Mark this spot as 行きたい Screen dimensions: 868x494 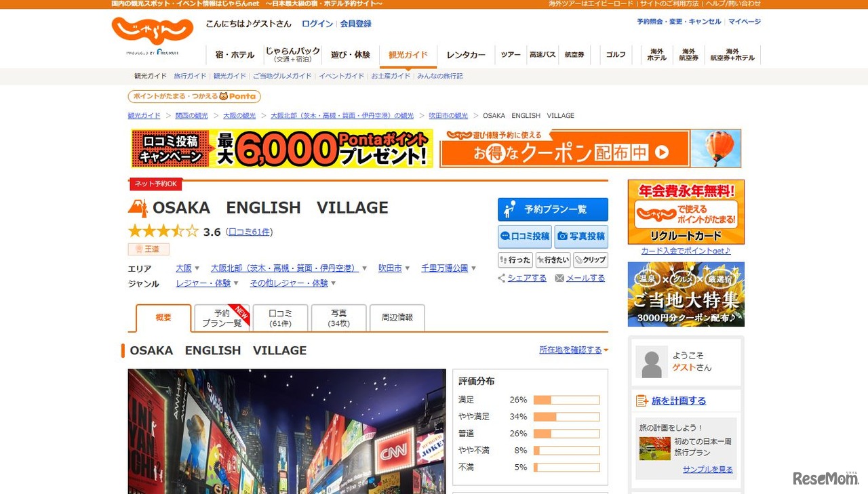click(553, 260)
